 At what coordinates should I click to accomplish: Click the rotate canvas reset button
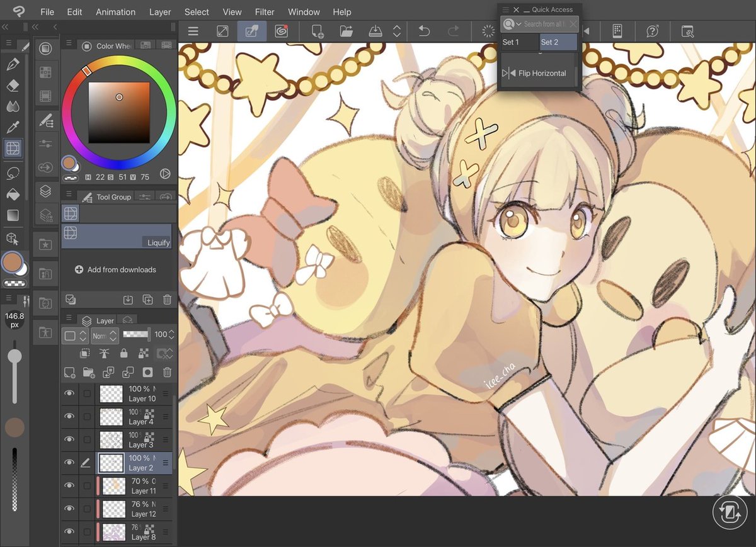(x=730, y=512)
